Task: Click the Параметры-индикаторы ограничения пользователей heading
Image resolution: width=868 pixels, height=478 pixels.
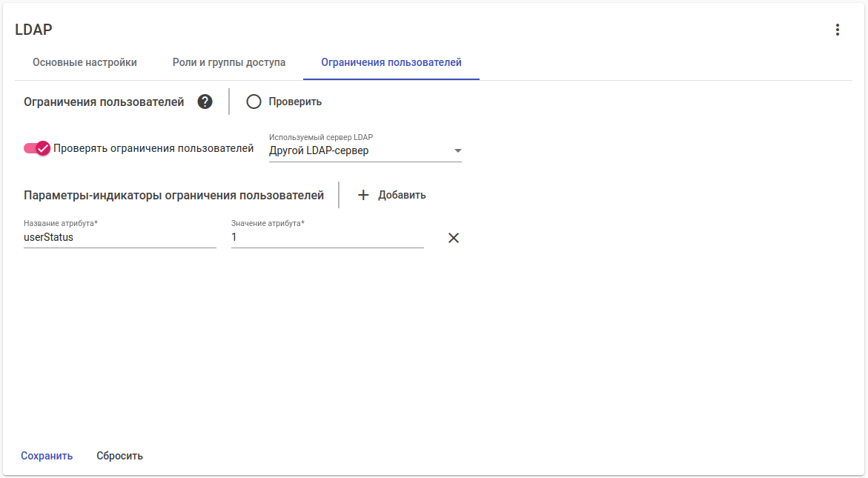Action: click(173, 196)
